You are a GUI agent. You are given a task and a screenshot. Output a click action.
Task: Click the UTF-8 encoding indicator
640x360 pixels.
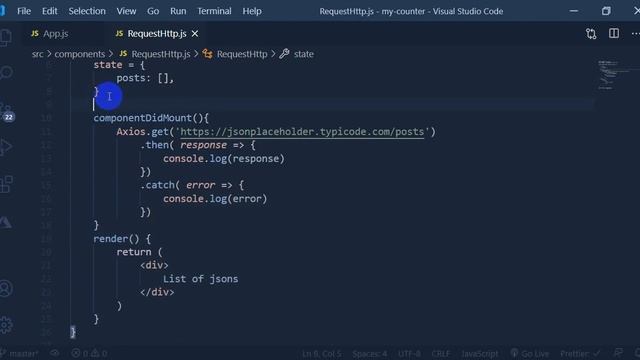[x=409, y=353]
